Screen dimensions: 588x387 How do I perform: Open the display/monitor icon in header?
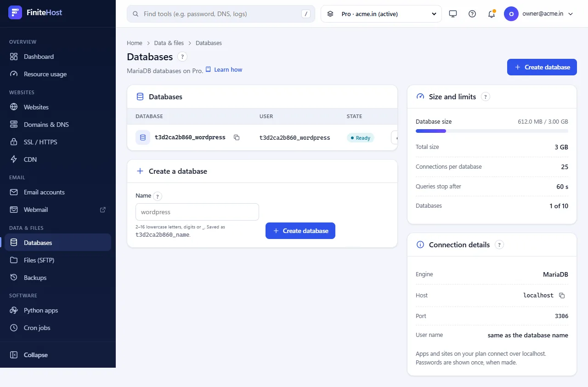(x=453, y=14)
